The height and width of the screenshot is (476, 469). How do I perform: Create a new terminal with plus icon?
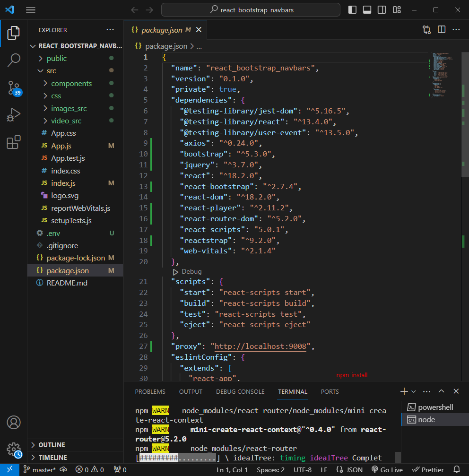coord(404,391)
